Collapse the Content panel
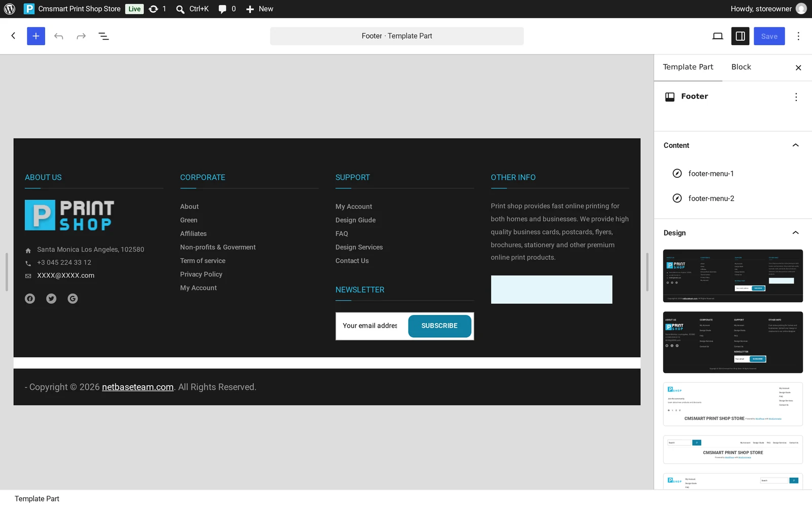This screenshot has height=508, width=812. click(795, 145)
